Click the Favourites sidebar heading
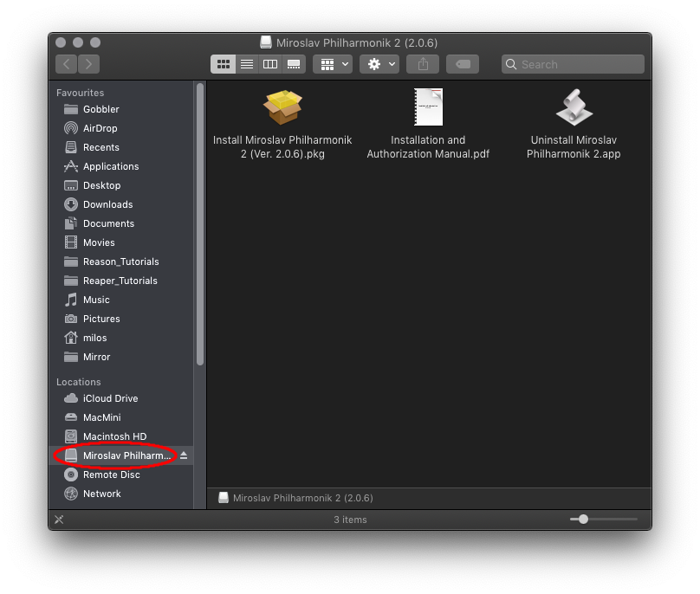Screen dimensions: 700x594 coord(81,93)
